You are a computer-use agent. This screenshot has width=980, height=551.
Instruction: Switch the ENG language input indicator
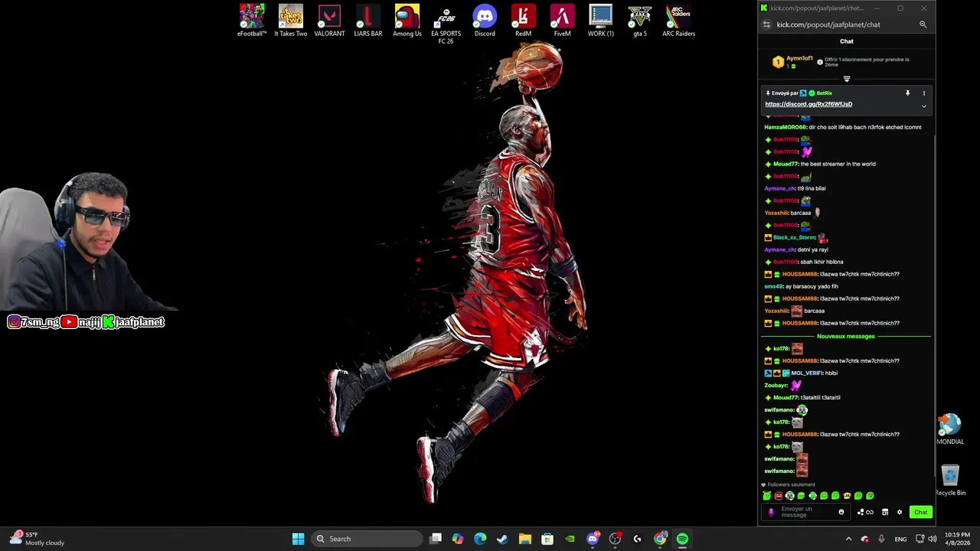pos(901,539)
